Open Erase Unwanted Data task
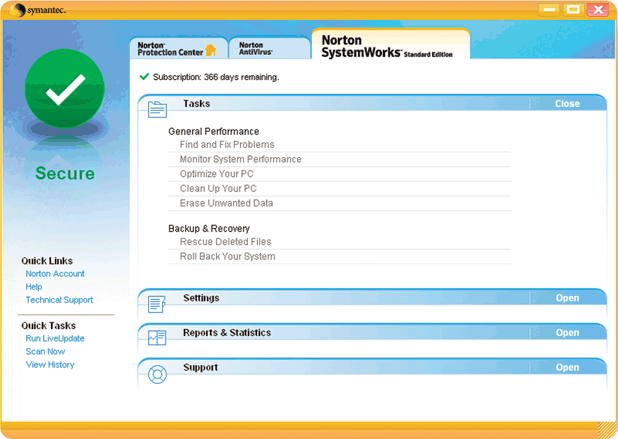This screenshot has height=439, width=618. pyautogui.click(x=226, y=203)
